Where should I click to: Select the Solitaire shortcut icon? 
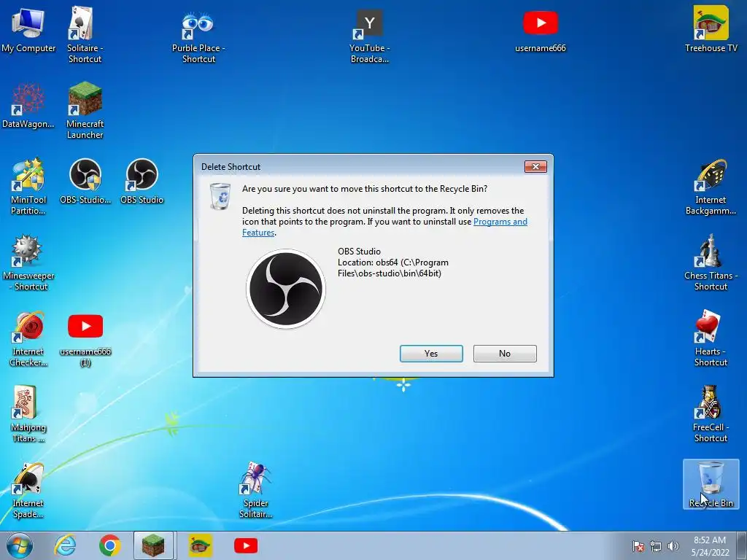85,36
